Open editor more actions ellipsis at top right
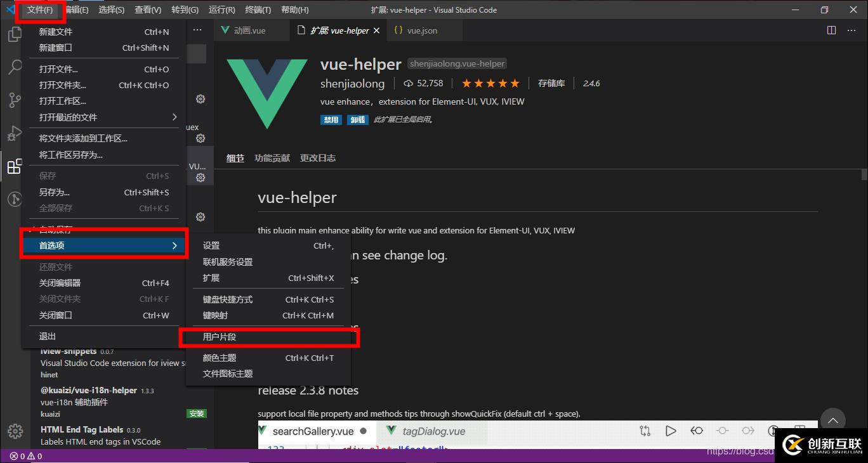Viewport: 868px width, 463px height. point(853,30)
